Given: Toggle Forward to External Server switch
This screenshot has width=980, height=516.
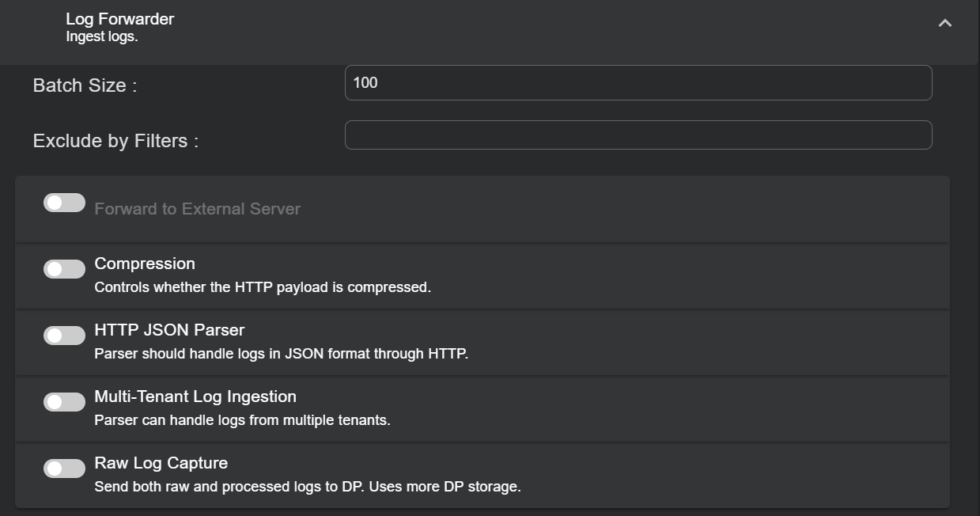Looking at the screenshot, I should coord(64,203).
